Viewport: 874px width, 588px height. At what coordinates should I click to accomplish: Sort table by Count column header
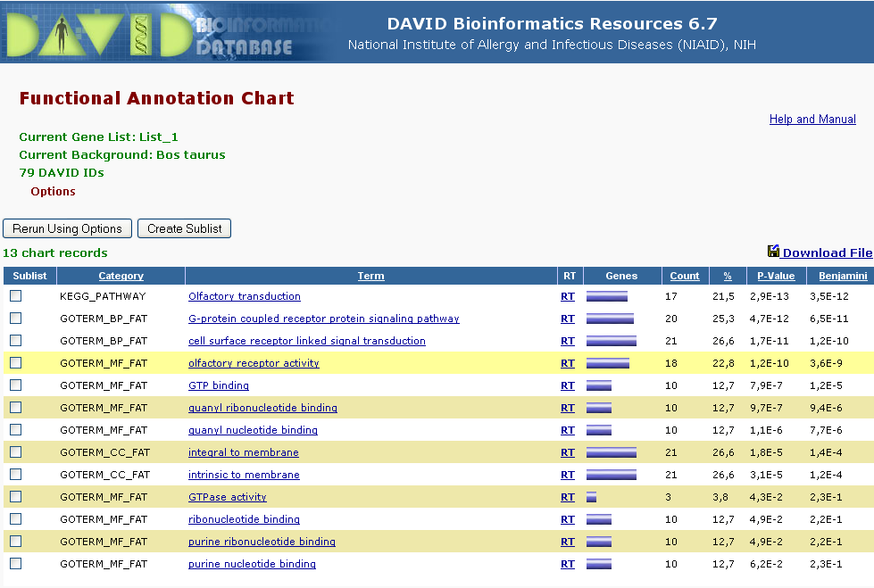685,276
